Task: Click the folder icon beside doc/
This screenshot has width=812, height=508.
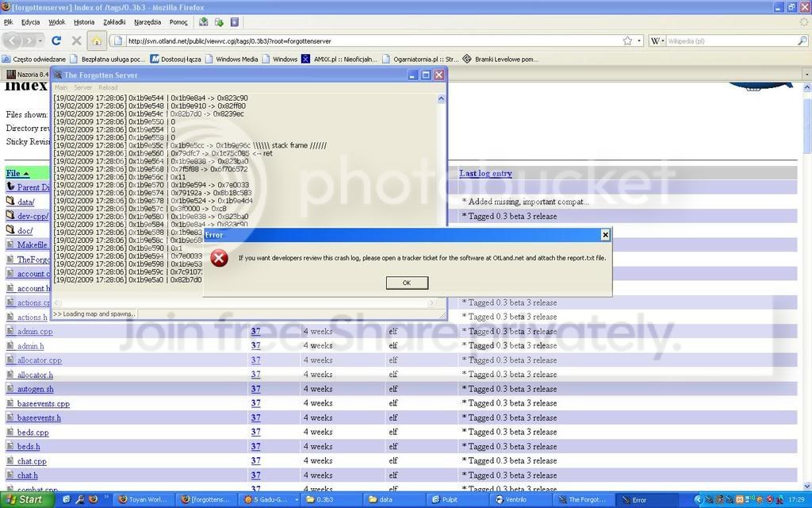Action: coord(10,229)
